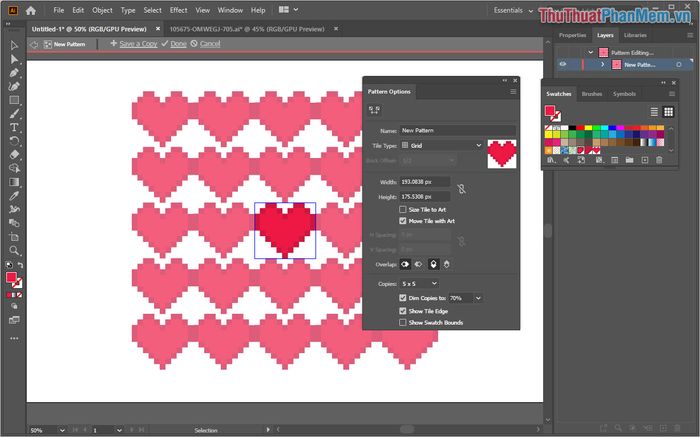
Task: Open the Dim Copies percentage dropdown
Action: (x=479, y=298)
